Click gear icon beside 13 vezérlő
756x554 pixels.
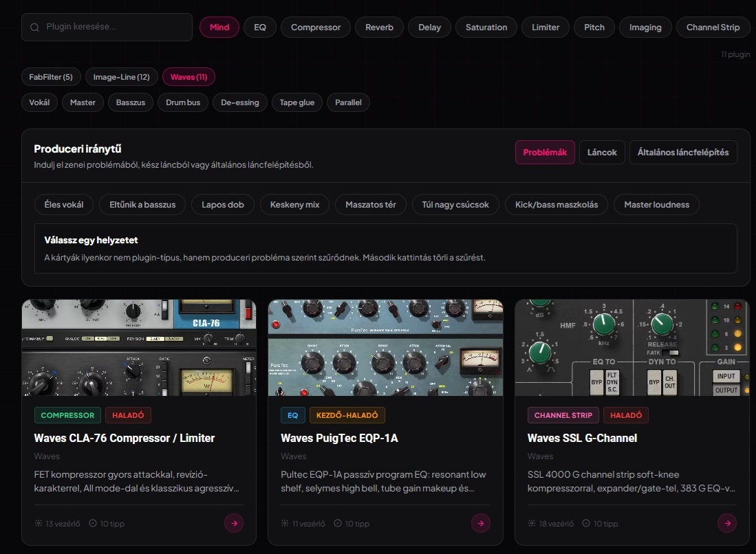tap(38, 523)
